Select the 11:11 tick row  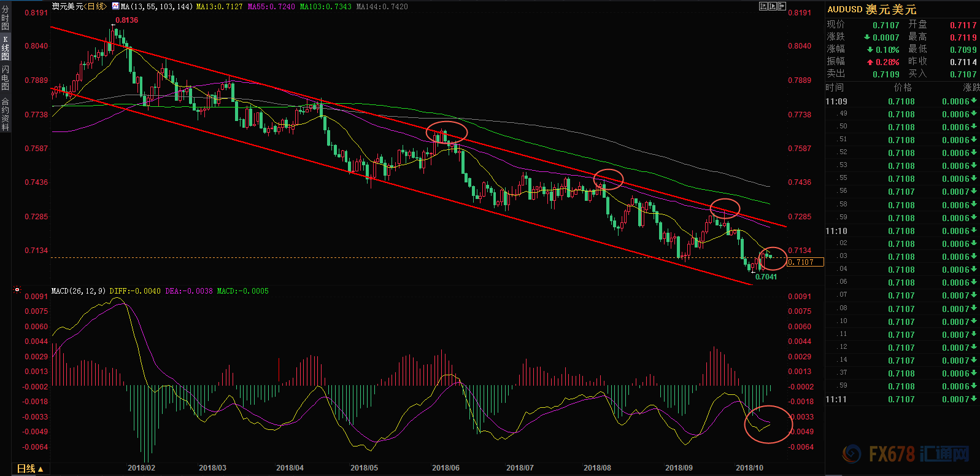(902, 399)
